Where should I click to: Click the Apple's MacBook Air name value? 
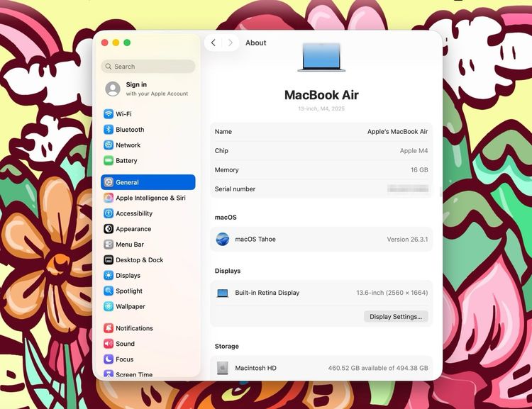click(x=397, y=132)
